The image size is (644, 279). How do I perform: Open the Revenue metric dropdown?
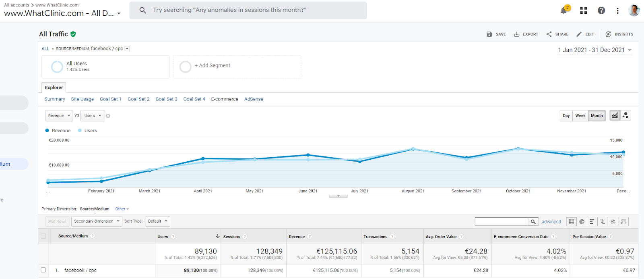(x=59, y=116)
